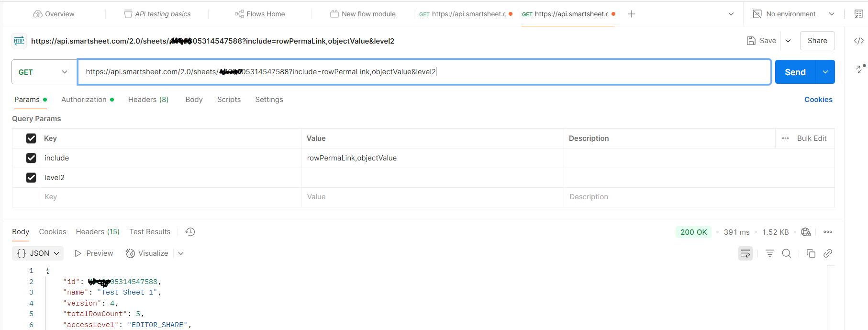This screenshot has height=330, width=868.
Task: Open the Test Results tab
Action: pyautogui.click(x=150, y=232)
